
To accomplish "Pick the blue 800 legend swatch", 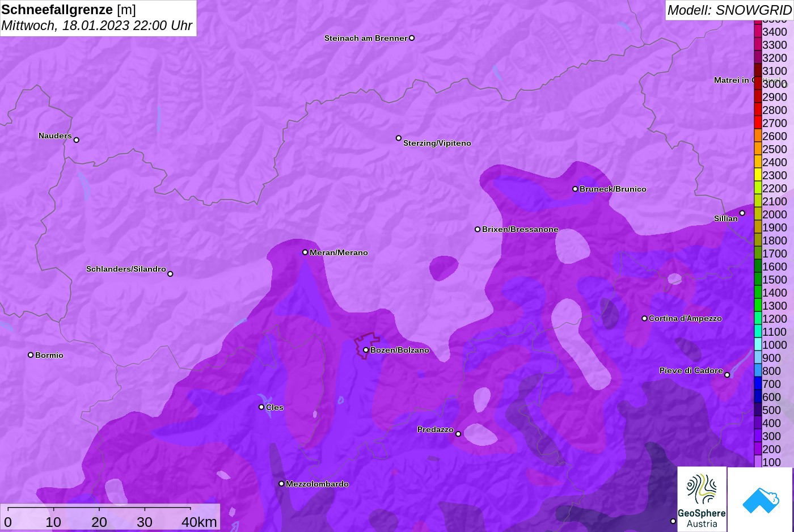I will click(758, 370).
